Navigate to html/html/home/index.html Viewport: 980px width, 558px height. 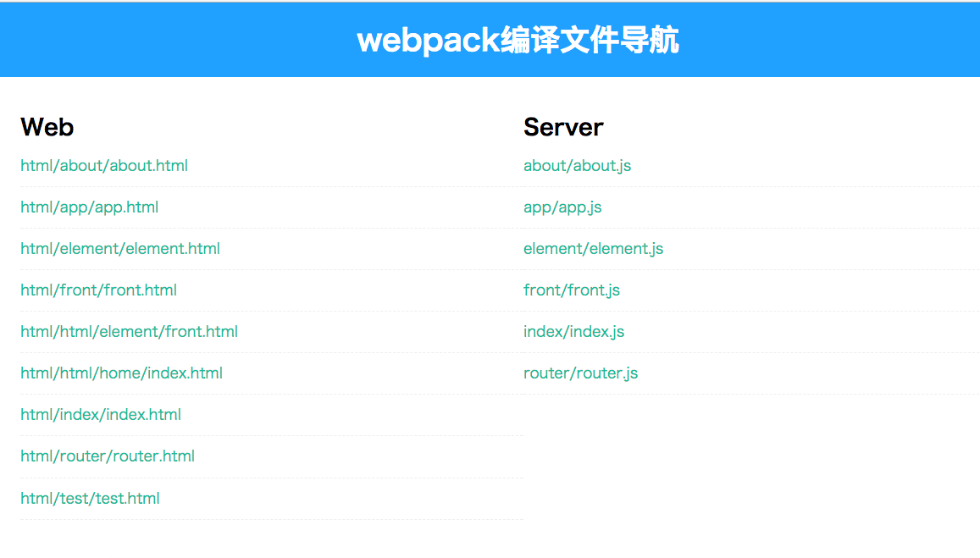pyautogui.click(x=121, y=373)
